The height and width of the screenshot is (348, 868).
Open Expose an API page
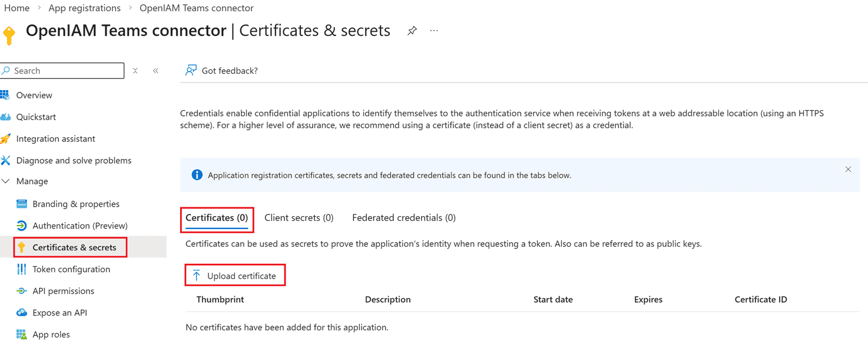coord(59,313)
